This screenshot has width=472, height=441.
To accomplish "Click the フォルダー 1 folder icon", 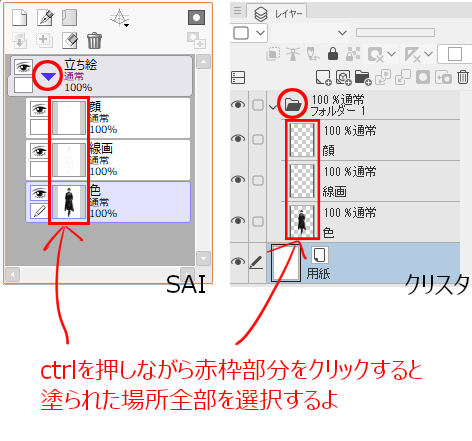I will (x=293, y=104).
